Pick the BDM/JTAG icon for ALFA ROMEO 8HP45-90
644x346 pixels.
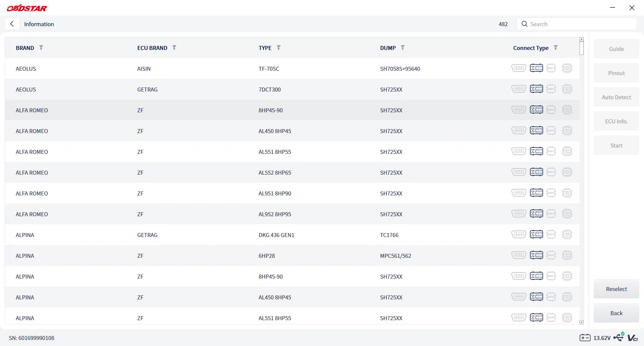click(567, 110)
